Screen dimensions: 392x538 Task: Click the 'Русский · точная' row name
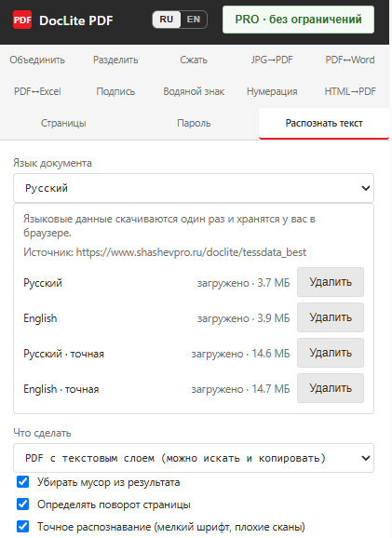[x=64, y=354]
